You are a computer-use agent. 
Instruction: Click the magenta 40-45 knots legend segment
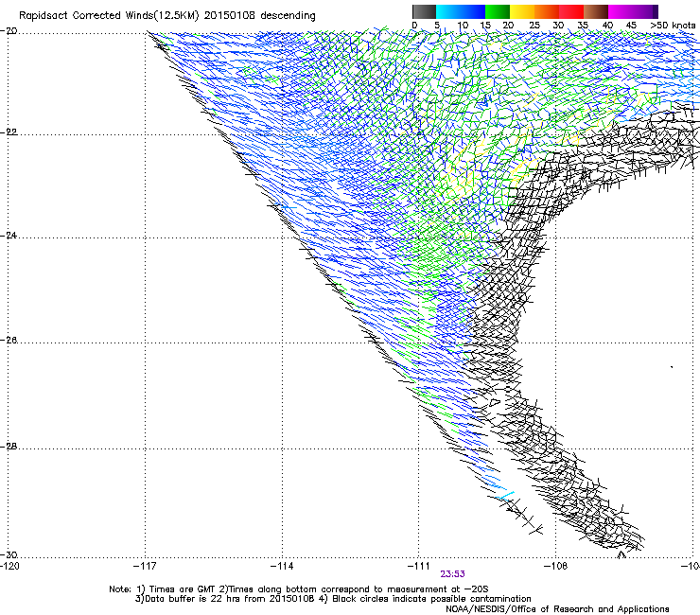coord(621,11)
